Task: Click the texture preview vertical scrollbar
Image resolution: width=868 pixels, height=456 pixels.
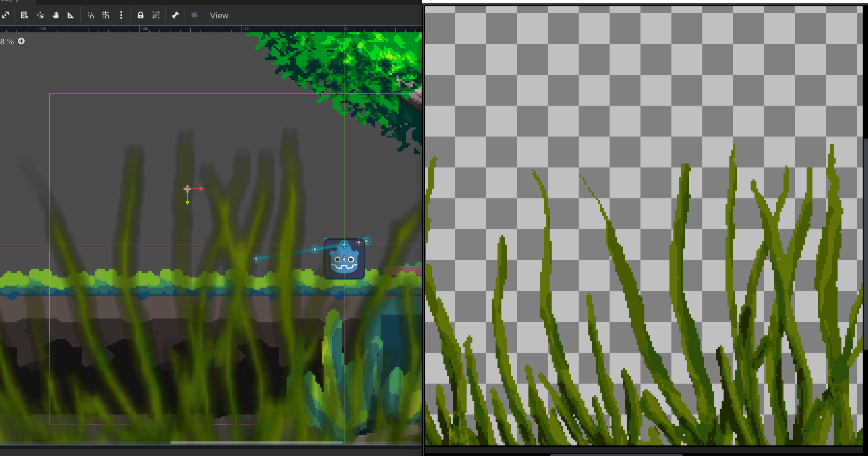Action: click(866, 244)
